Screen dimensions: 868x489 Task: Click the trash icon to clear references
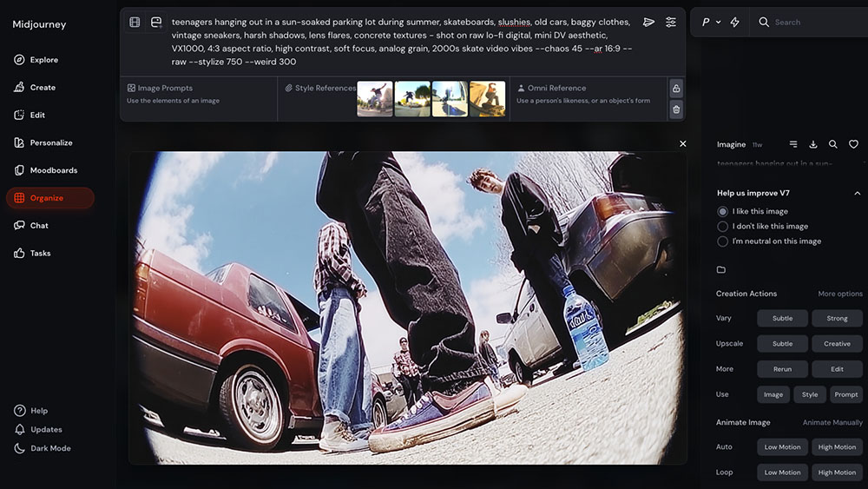tap(676, 109)
